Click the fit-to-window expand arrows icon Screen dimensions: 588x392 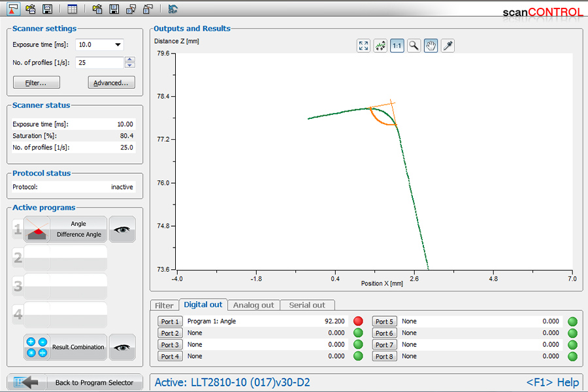tap(363, 45)
